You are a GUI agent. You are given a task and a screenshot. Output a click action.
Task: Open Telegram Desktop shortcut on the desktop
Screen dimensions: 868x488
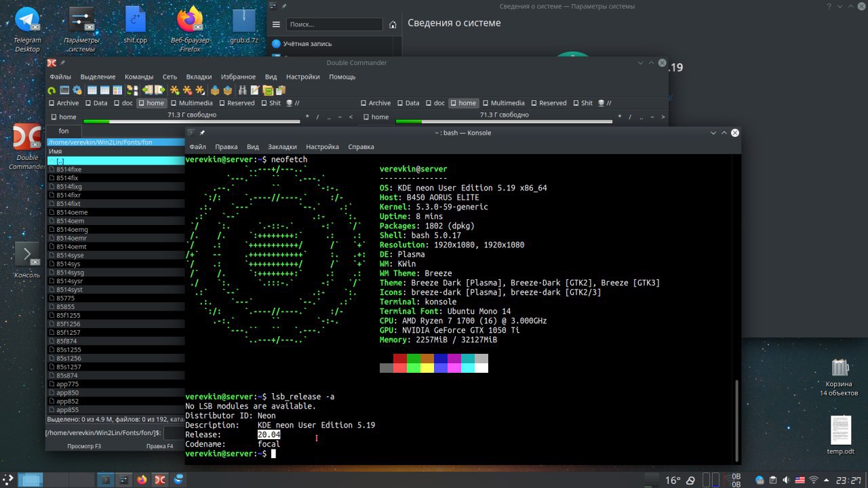point(27,30)
